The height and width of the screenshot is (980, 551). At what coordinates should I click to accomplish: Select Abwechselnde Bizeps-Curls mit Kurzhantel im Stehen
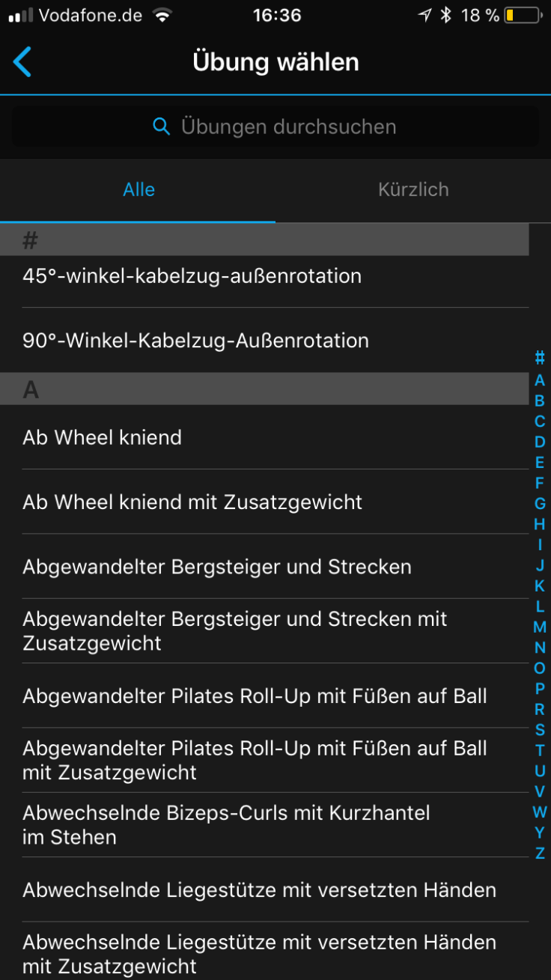click(226, 824)
